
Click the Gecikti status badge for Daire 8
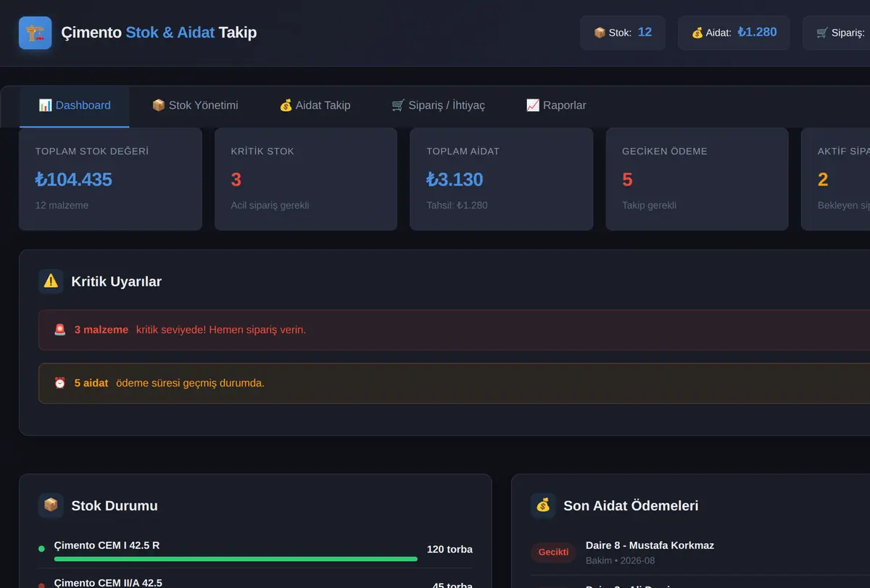(x=553, y=552)
